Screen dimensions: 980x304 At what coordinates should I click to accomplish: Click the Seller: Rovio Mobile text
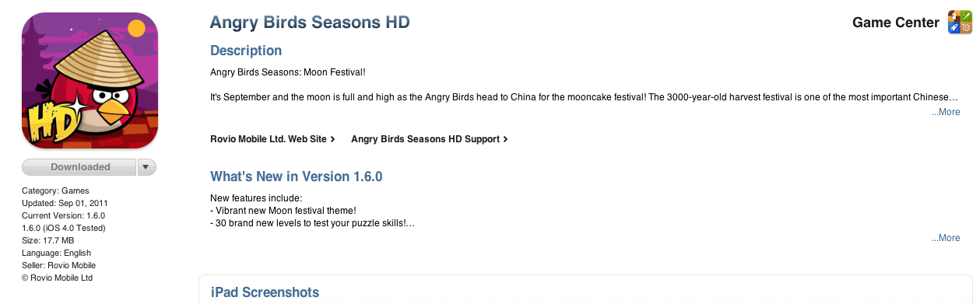57,265
